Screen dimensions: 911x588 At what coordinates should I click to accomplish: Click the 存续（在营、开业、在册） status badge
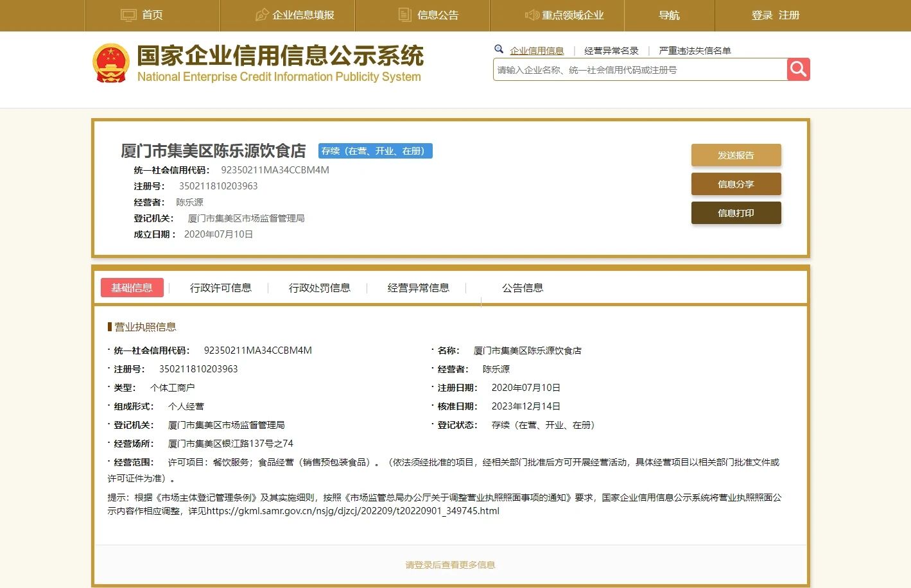coord(376,151)
